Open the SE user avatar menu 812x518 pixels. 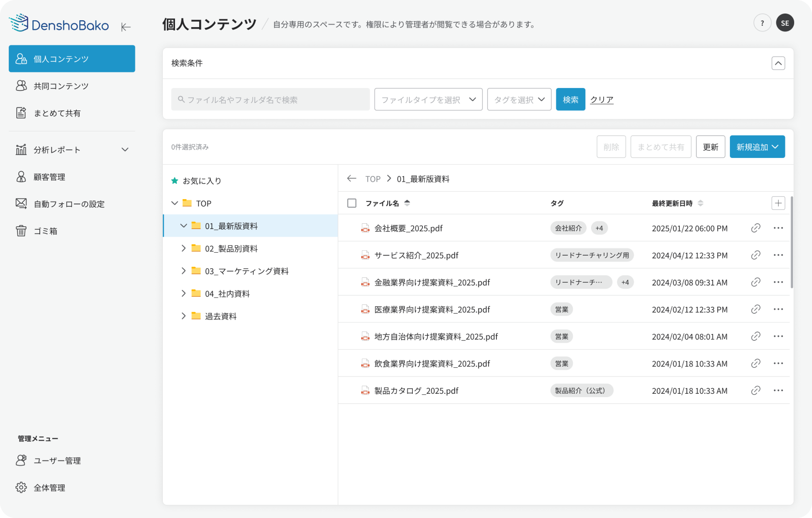point(785,23)
